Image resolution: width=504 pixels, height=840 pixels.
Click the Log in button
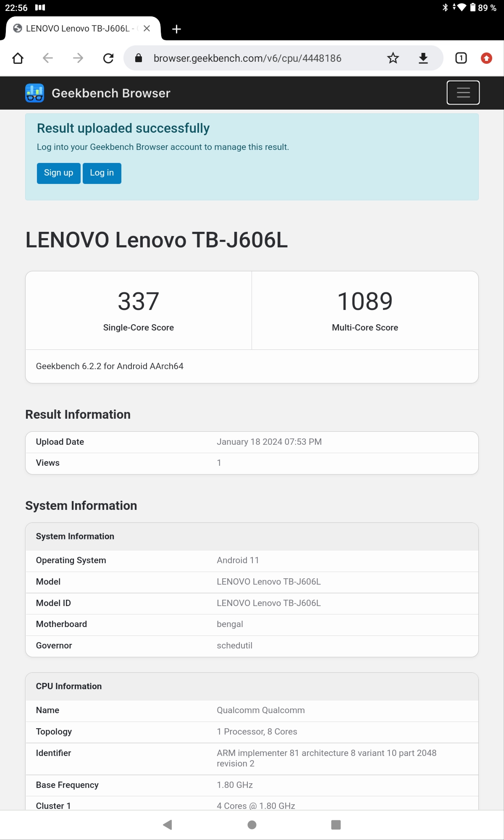102,173
